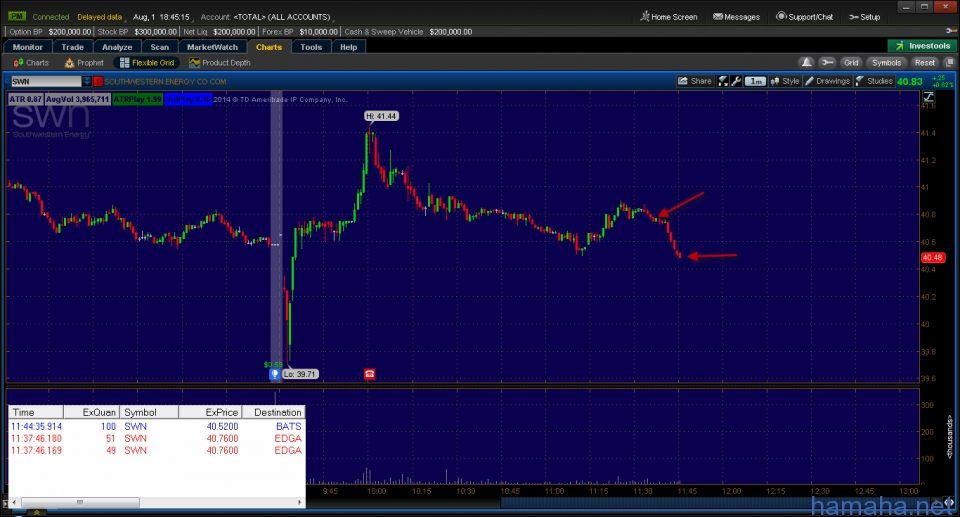Screen dimensions: 960x517
Task: Open the Charts sub-tab
Action: [x=31, y=62]
